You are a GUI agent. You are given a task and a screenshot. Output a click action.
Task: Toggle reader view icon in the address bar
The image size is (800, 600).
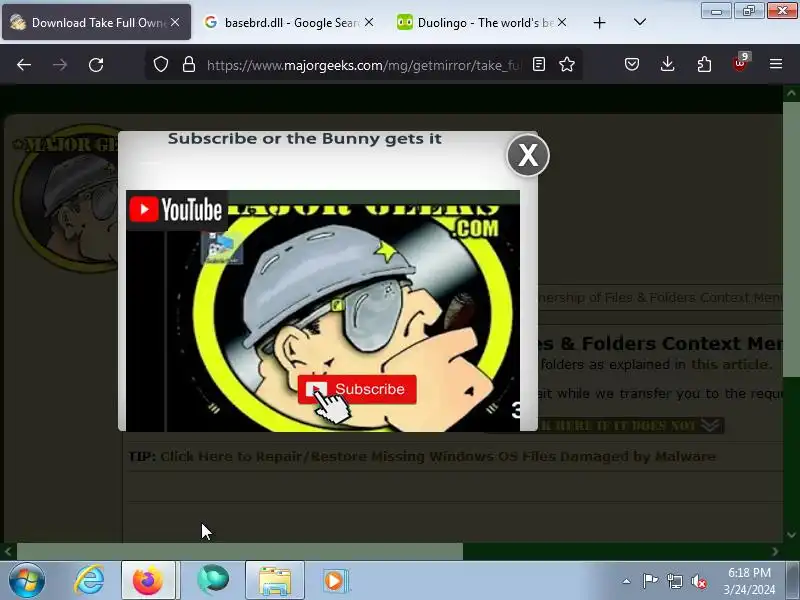click(x=539, y=64)
